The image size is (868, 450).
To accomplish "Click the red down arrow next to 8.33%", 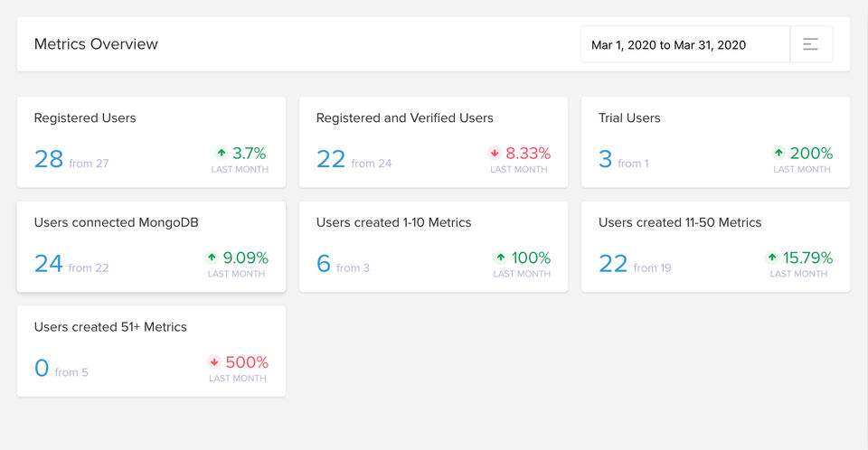I will coord(495,152).
